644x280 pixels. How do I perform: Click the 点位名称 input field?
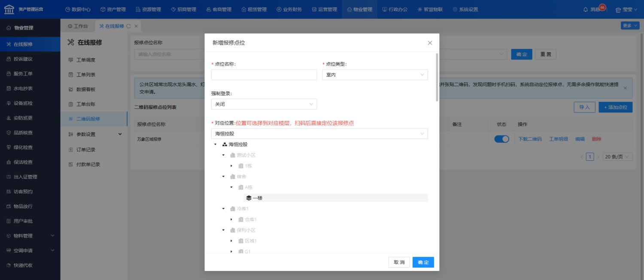coord(264,75)
